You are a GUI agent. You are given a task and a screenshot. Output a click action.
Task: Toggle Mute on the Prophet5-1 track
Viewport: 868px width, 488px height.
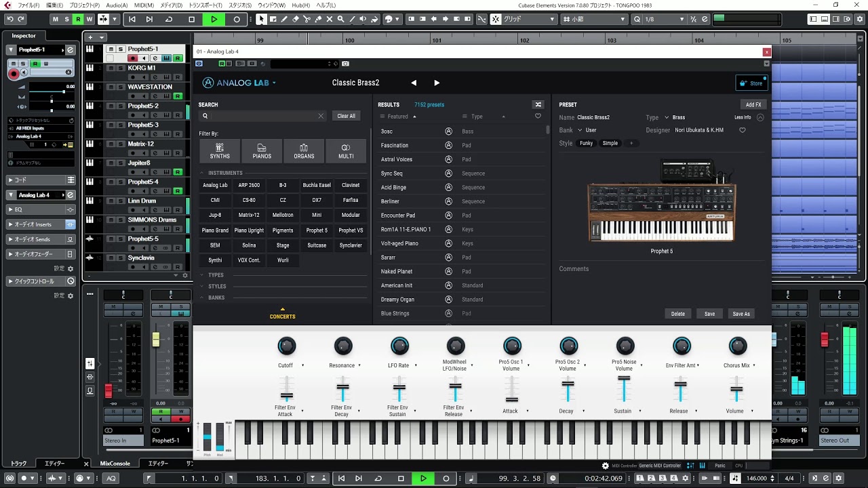112,49
